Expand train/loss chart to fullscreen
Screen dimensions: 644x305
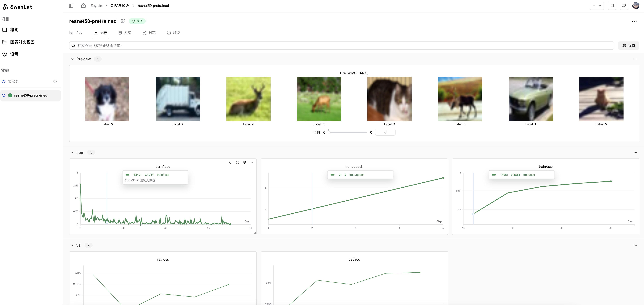point(238,162)
